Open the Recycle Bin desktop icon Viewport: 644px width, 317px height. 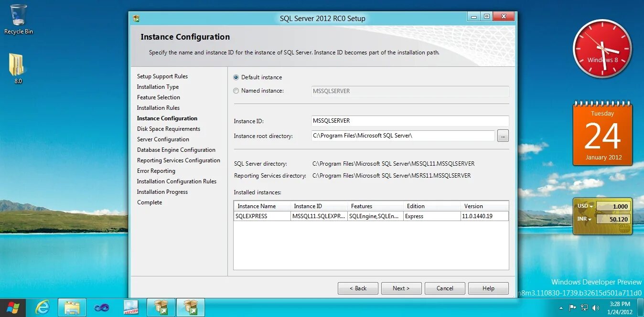coord(19,19)
